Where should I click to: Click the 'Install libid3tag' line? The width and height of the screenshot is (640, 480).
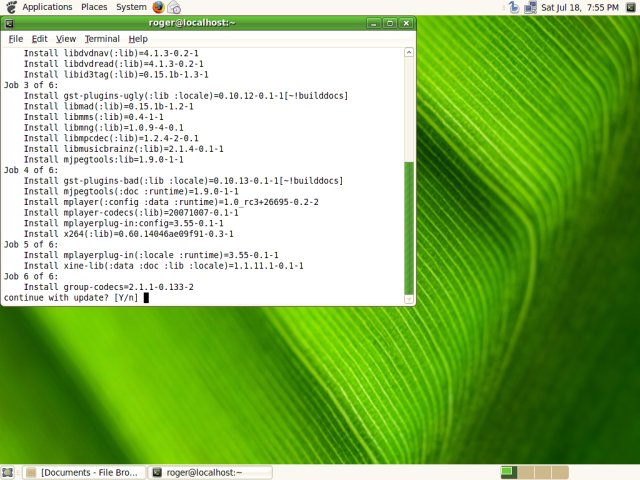click(x=116, y=74)
